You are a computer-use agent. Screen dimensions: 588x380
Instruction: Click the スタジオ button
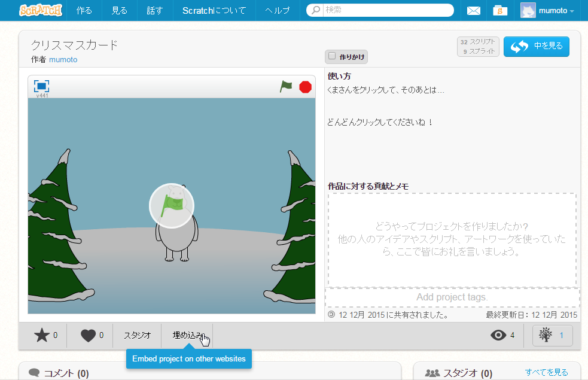137,335
